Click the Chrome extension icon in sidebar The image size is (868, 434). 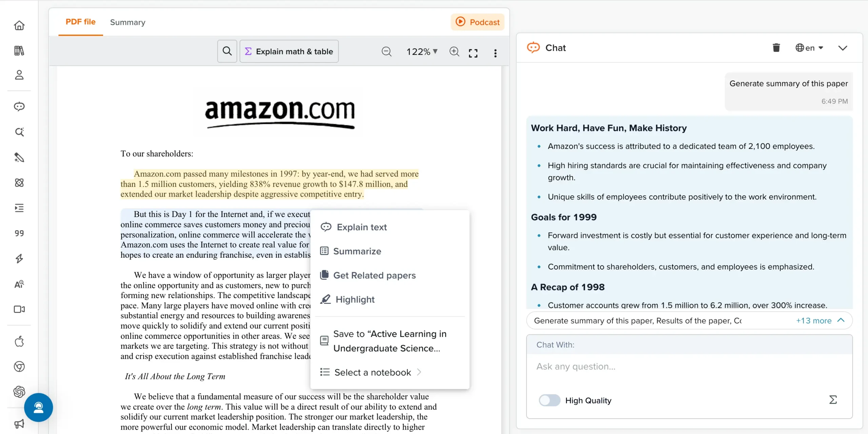click(x=19, y=367)
